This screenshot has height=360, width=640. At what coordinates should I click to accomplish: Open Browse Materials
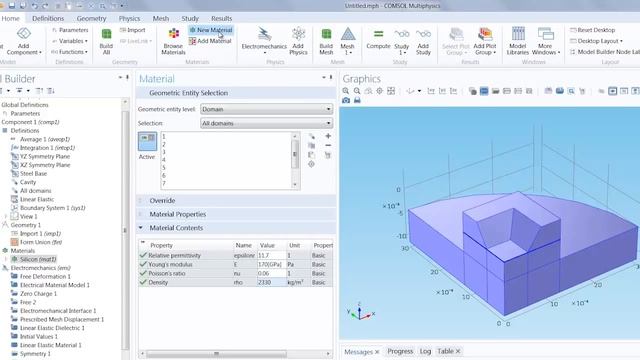pos(173,41)
